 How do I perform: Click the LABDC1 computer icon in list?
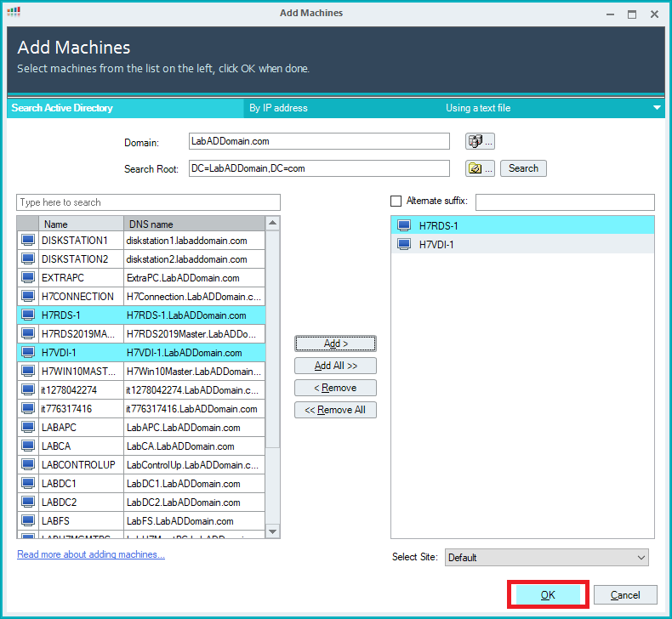(28, 484)
